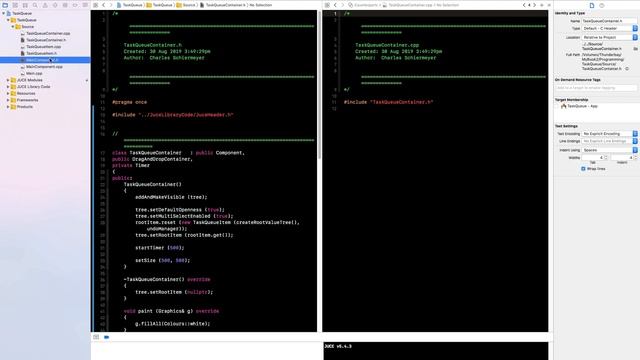Click No Selection in left jump bar
Image resolution: width=640 pixels, height=360 pixels.
(260, 5)
